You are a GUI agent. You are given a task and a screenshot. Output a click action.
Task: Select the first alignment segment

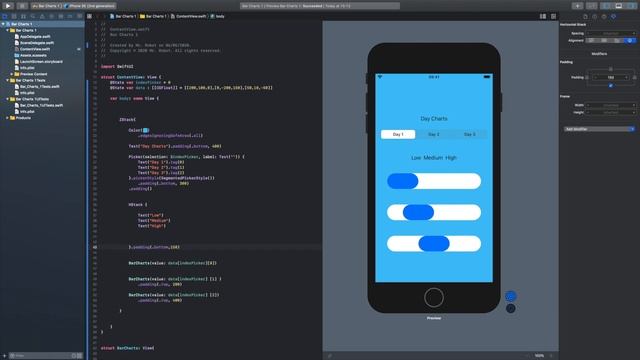point(591,40)
